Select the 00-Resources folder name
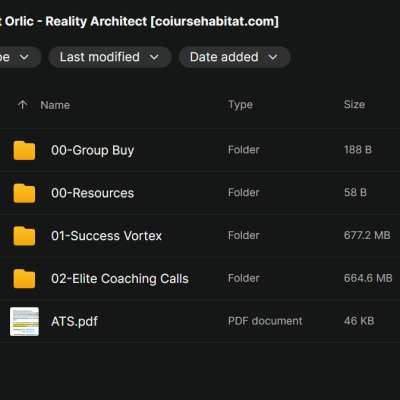 coord(93,193)
